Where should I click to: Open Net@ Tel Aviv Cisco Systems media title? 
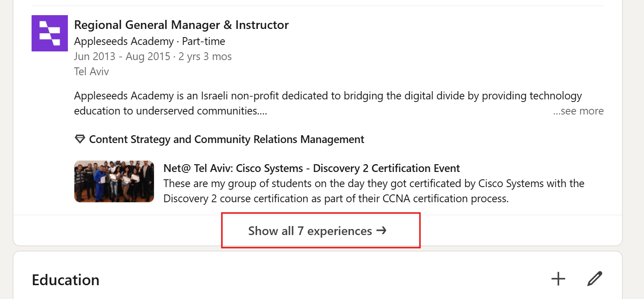tap(311, 169)
